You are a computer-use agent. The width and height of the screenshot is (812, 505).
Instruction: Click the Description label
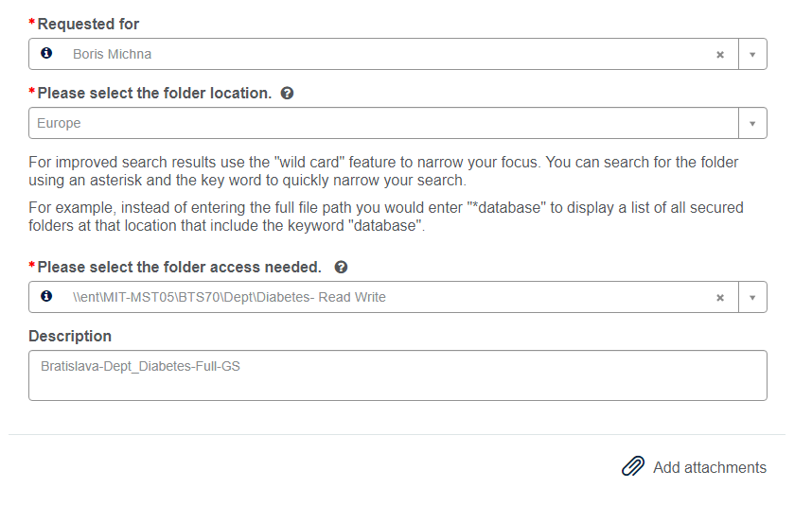(x=70, y=336)
